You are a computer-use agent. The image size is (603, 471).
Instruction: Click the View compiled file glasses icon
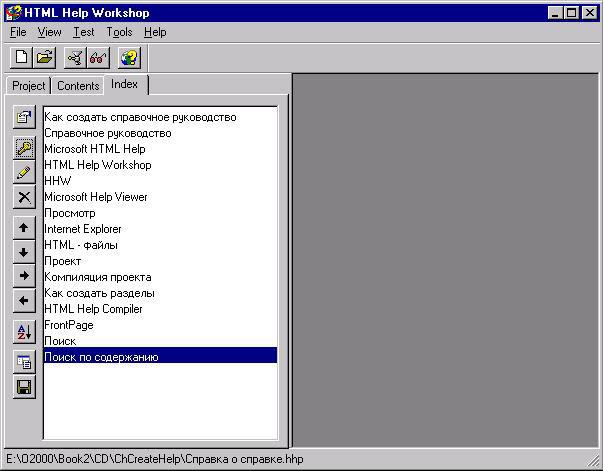point(98,58)
